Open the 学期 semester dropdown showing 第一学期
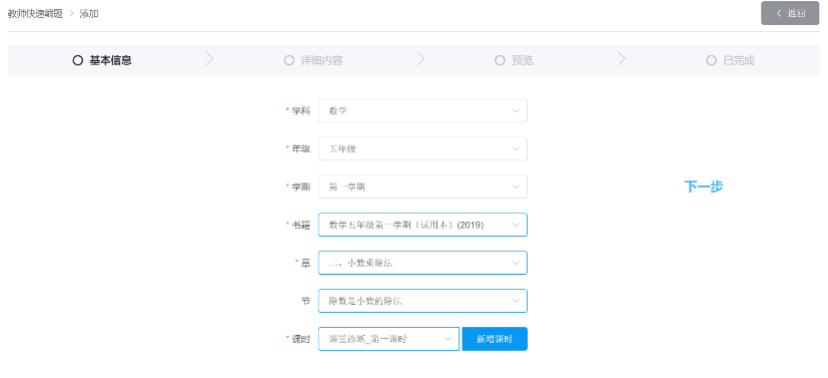Screen dimensions: 828x378 [x=422, y=187]
